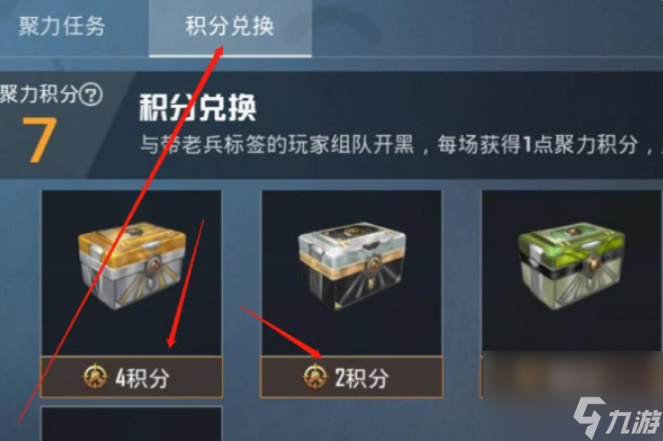663x441 pixels.
Task: Click the coin icon beside 4积分
Action: coord(95,376)
